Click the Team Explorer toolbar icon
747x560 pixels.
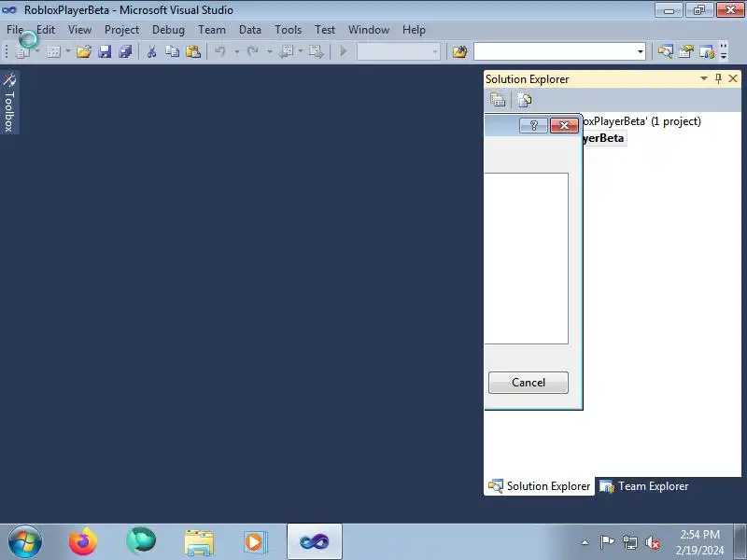click(x=707, y=51)
